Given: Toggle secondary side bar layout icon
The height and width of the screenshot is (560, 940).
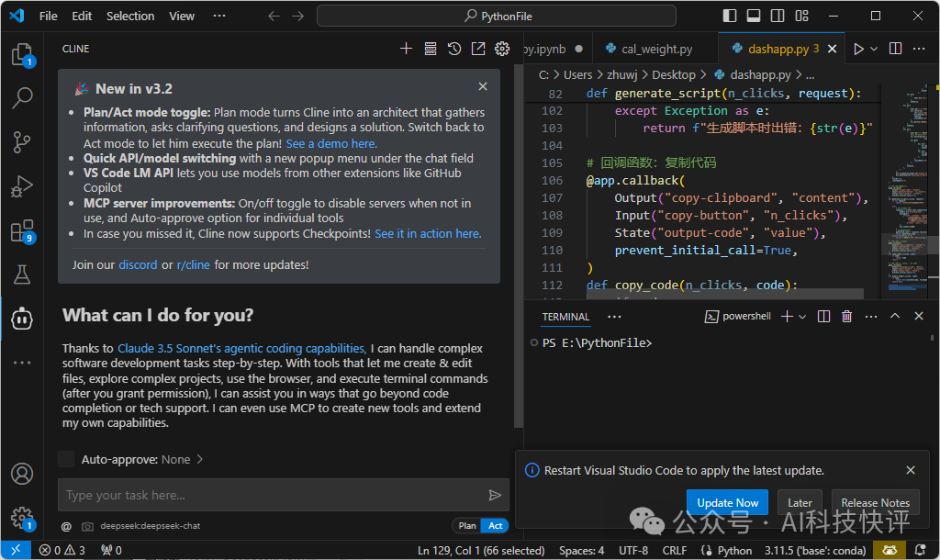Looking at the screenshot, I should tap(778, 16).
